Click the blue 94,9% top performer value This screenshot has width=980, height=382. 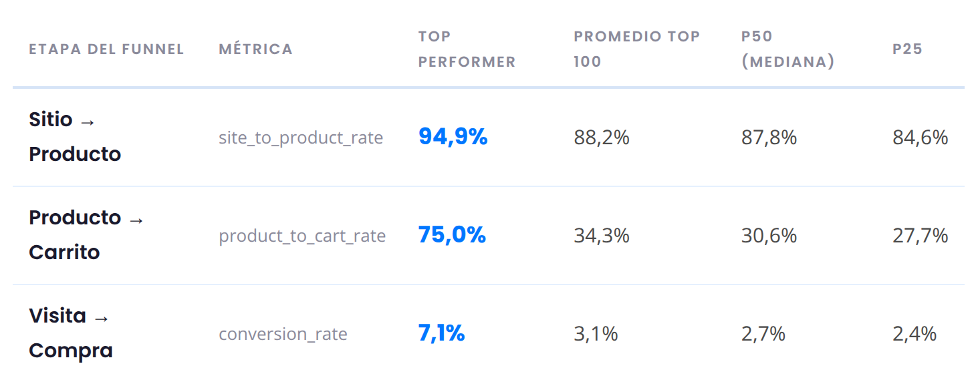pos(453,137)
